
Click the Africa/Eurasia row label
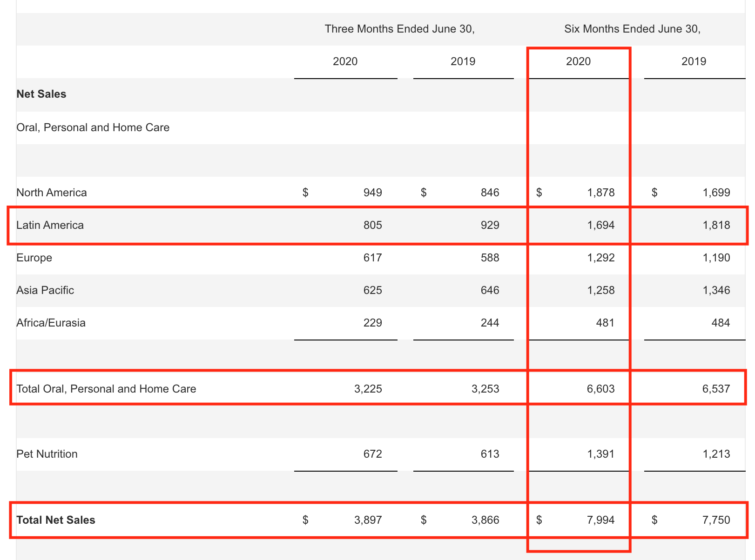51,323
